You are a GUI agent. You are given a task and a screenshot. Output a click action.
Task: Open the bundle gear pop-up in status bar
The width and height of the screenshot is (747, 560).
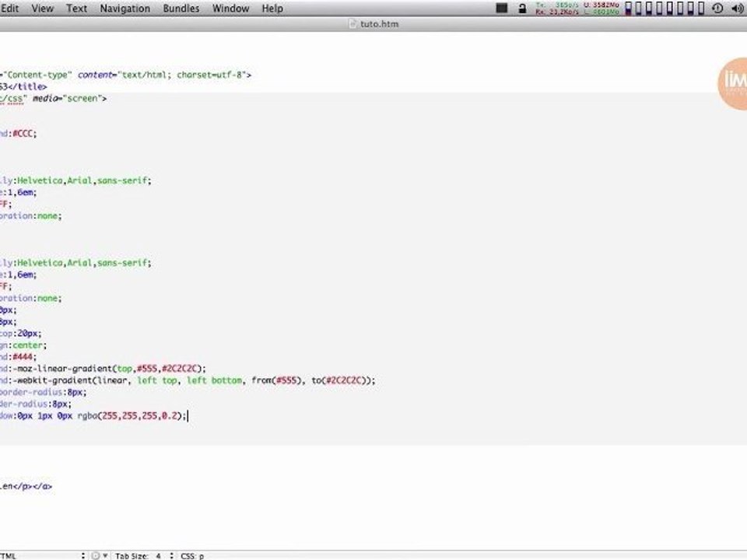pyautogui.click(x=100, y=555)
